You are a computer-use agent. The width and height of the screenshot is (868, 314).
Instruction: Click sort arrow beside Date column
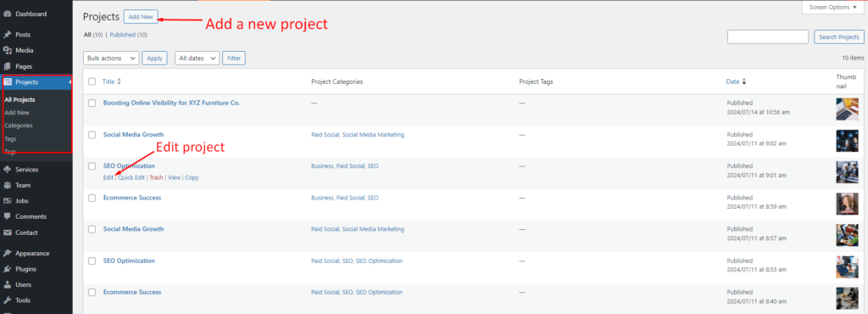click(x=744, y=82)
